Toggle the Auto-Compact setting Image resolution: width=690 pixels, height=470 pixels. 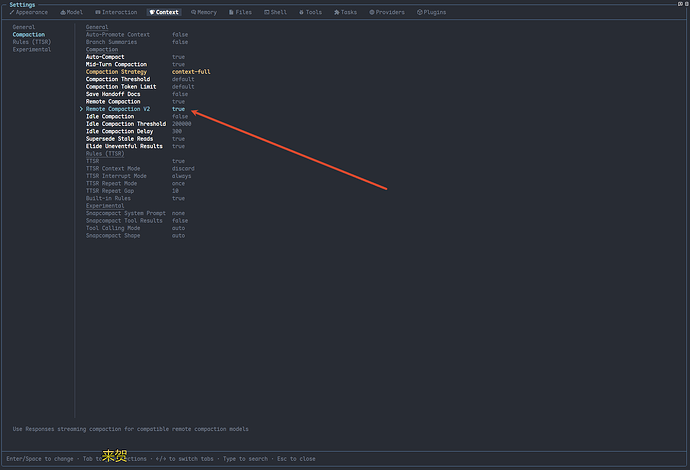tap(136, 57)
